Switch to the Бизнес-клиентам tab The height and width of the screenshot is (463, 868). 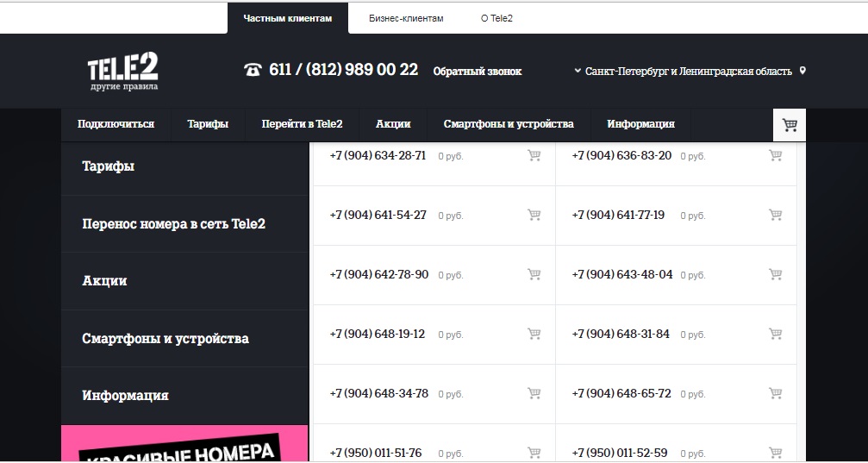406,18
